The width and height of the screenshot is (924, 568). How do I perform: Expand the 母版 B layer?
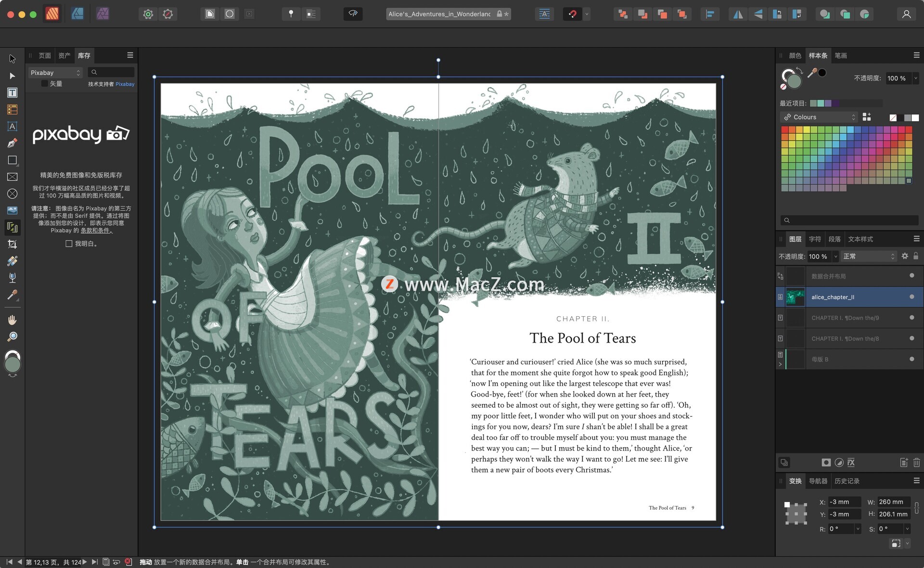780,364
